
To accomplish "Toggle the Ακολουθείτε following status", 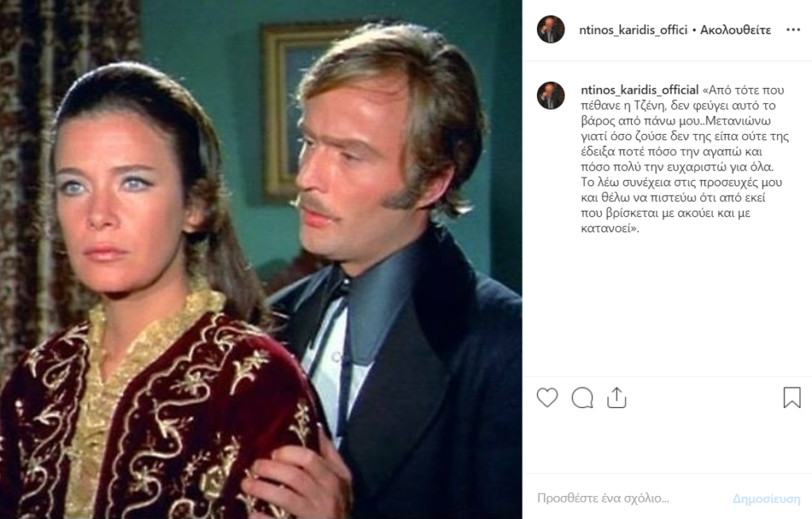I will pyautogui.click(x=735, y=30).
